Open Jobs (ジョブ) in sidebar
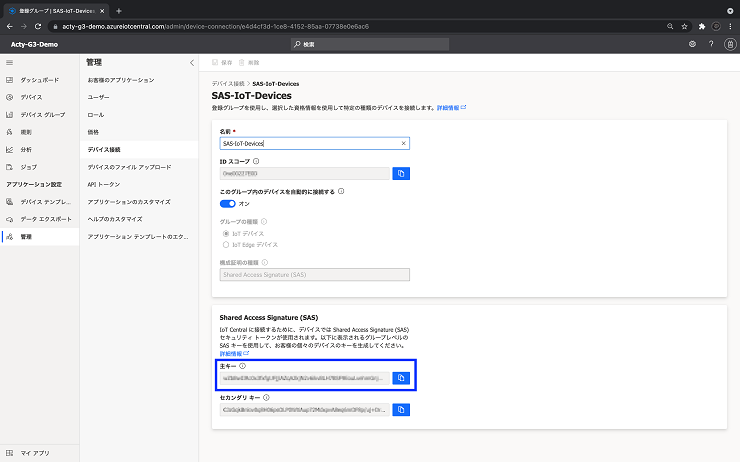 pyautogui.click(x=40, y=167)
